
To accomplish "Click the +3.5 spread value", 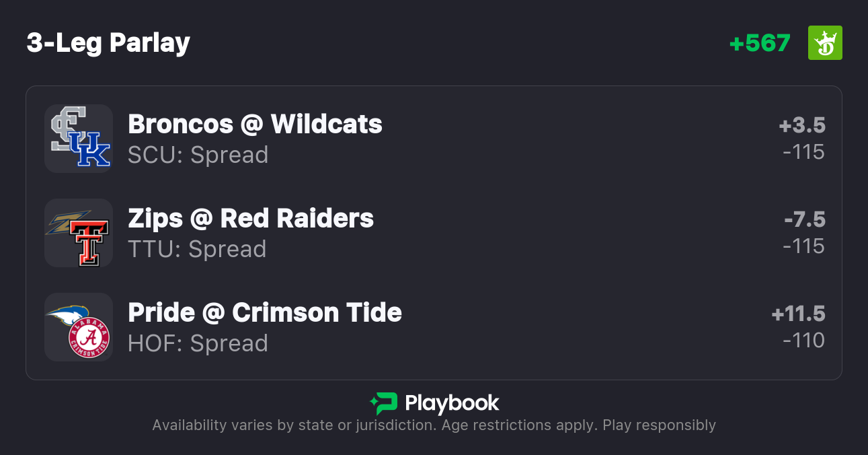I will (801, 125).
